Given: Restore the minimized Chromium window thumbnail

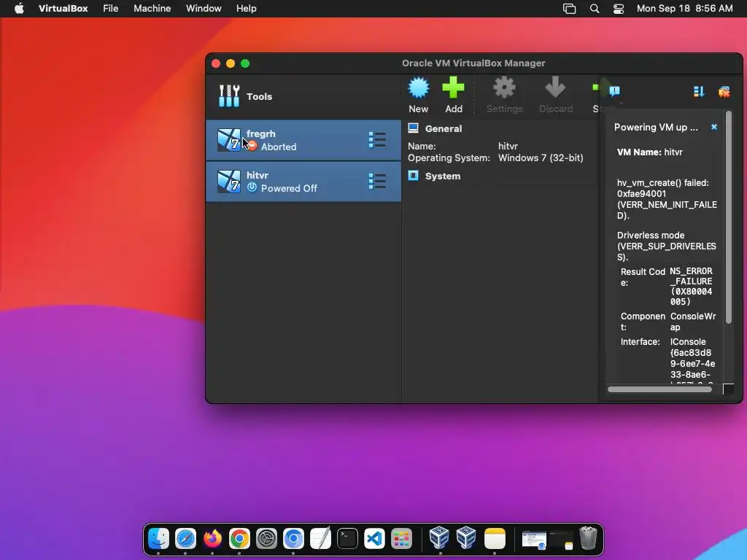Looking at the screenshot, I should click(534, 540).
